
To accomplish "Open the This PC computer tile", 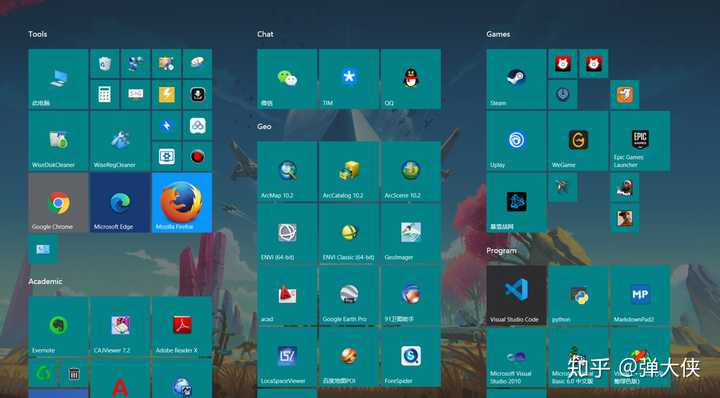I will pos(58,79).
